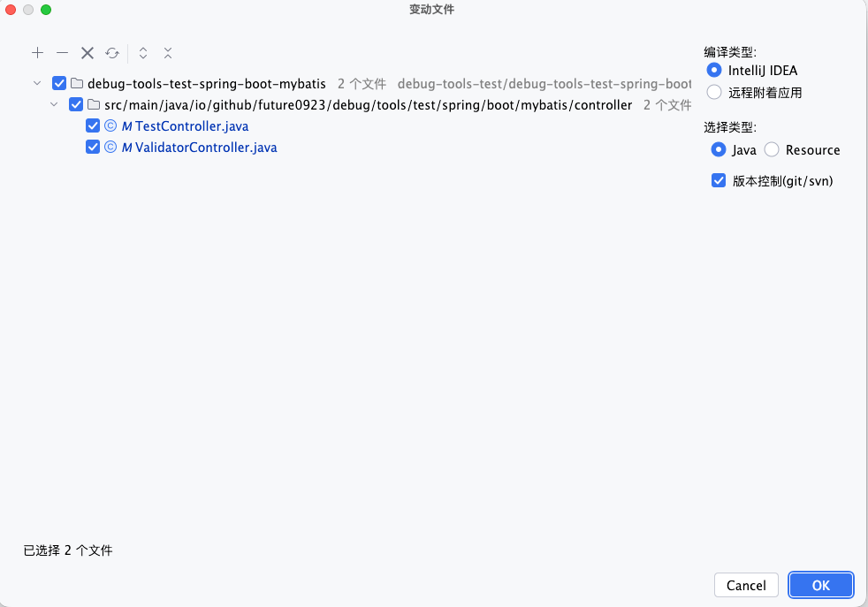The width and height of the screenshot is (868, 607).
Task: Click the expand all toolbar icon
Action: pyautogui.click(x=143, y=53)
